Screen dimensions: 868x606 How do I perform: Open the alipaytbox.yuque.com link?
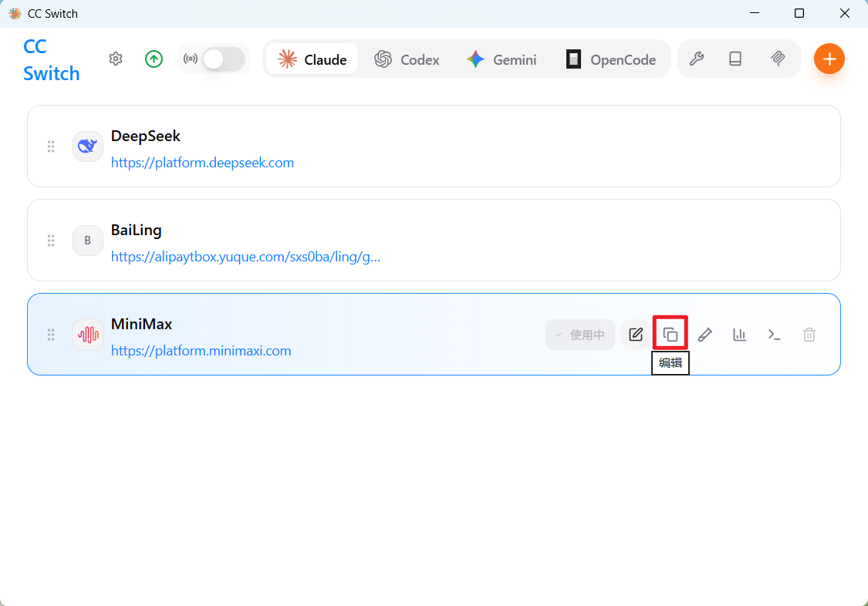point(246,257)
